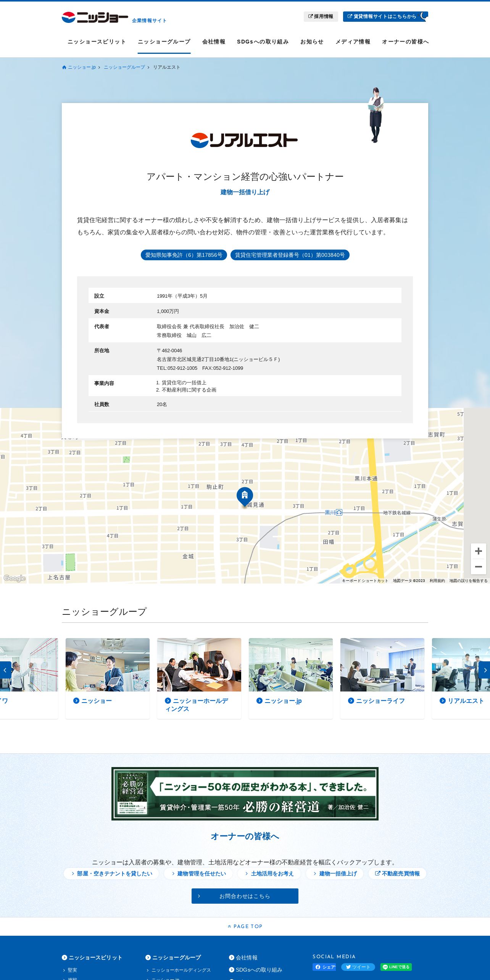Open footer ニッショーホールディングス link

(x=179, y=970)
